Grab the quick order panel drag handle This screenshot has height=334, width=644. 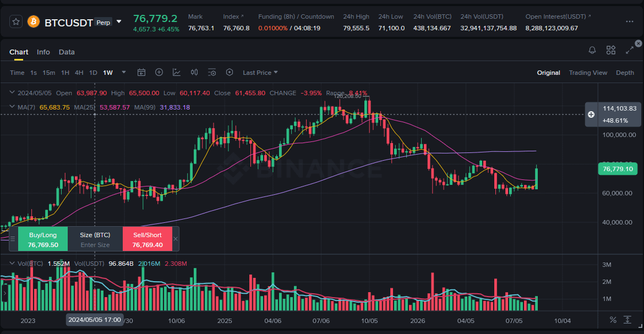click(13, 239)
